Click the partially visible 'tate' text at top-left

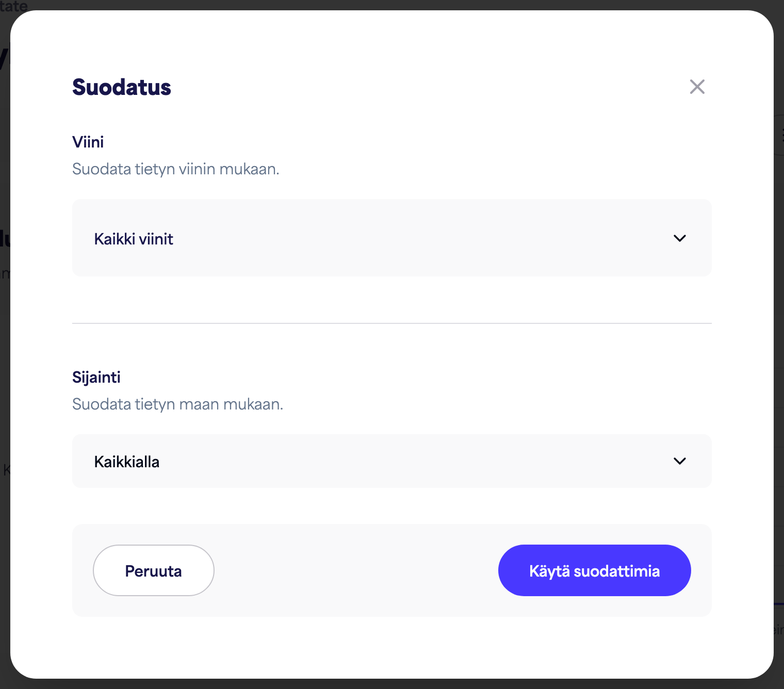click(14, 6)
